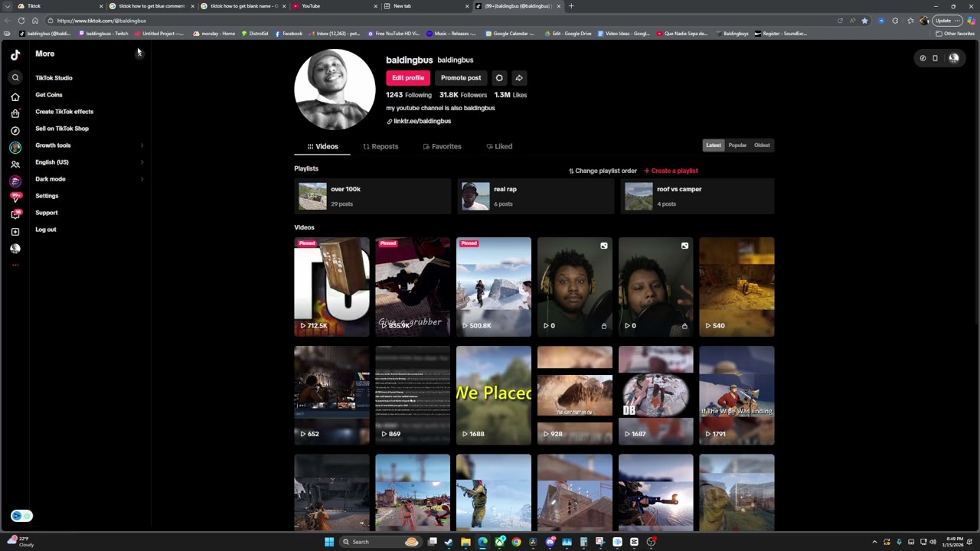Viewport: 980px width, 551px height.
Task: Open the 'real rap' playlist
Action: 534,197
